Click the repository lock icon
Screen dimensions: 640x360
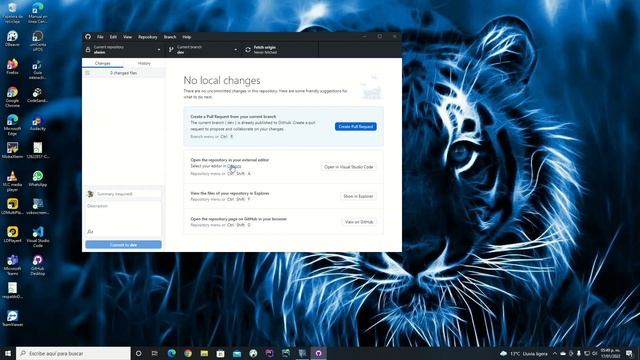click(88, 50)
